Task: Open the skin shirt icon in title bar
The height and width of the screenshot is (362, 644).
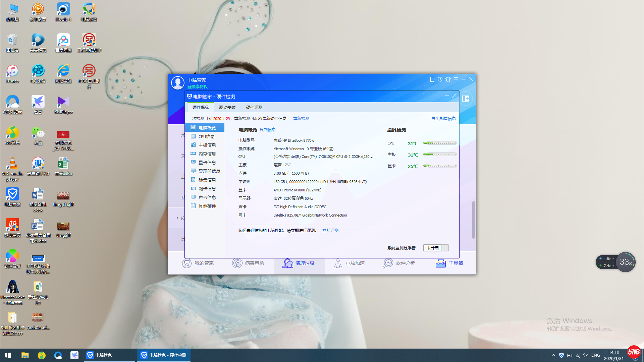Action: [448, 79]
